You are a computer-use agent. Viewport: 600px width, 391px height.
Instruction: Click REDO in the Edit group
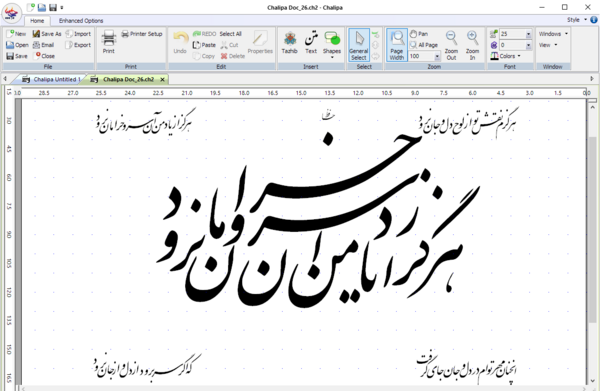(204, 34)
